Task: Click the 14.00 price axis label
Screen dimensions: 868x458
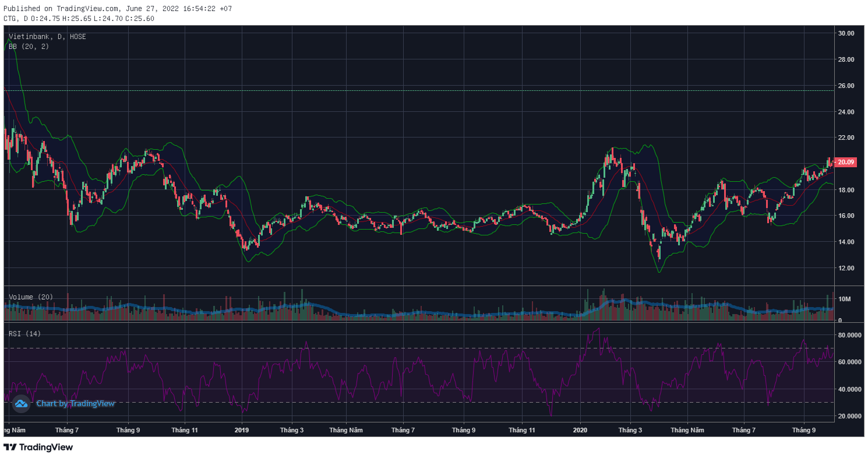Action: click(x=845, y=242)
